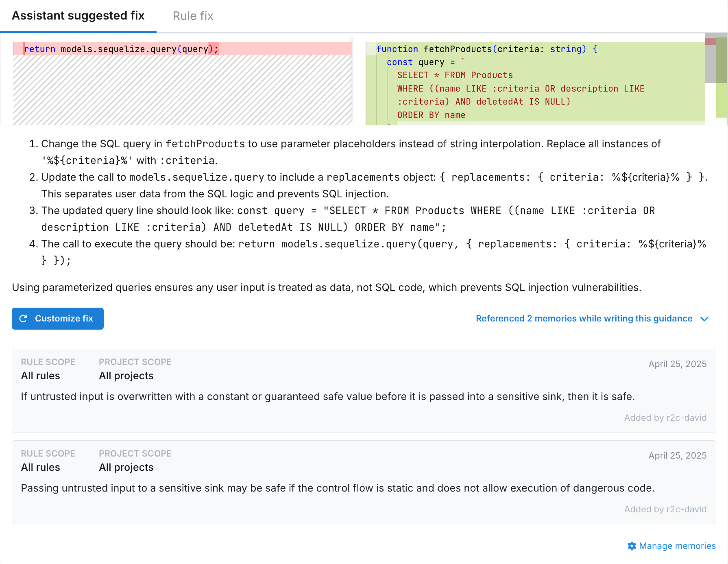
Task: Click the const query line in diff
Action: (x=421, y=62)
